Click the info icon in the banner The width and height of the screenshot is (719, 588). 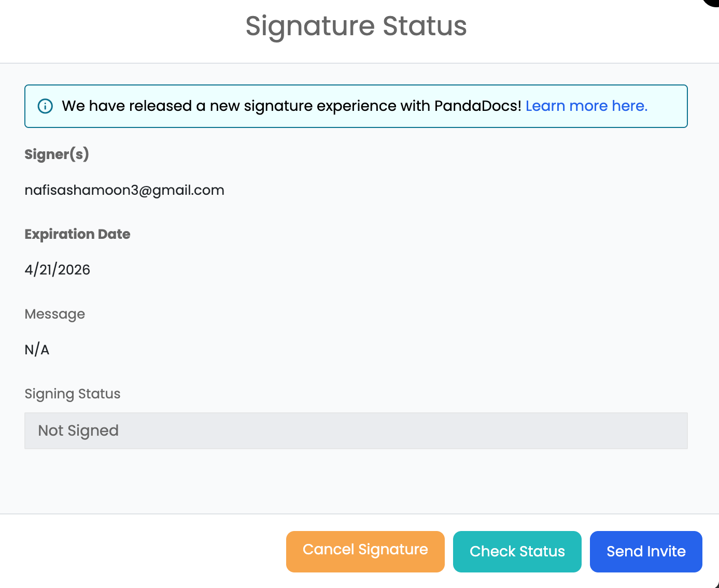click(x=45, y=106)
